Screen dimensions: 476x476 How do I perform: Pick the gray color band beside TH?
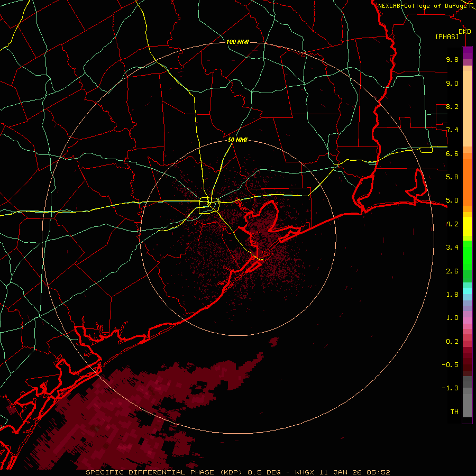pos(467,407)
